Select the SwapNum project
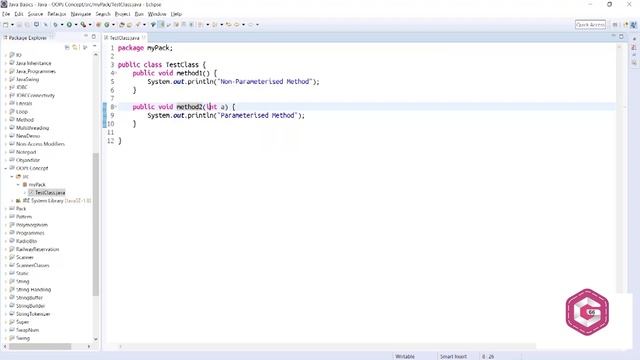 [x=27, y=330]
